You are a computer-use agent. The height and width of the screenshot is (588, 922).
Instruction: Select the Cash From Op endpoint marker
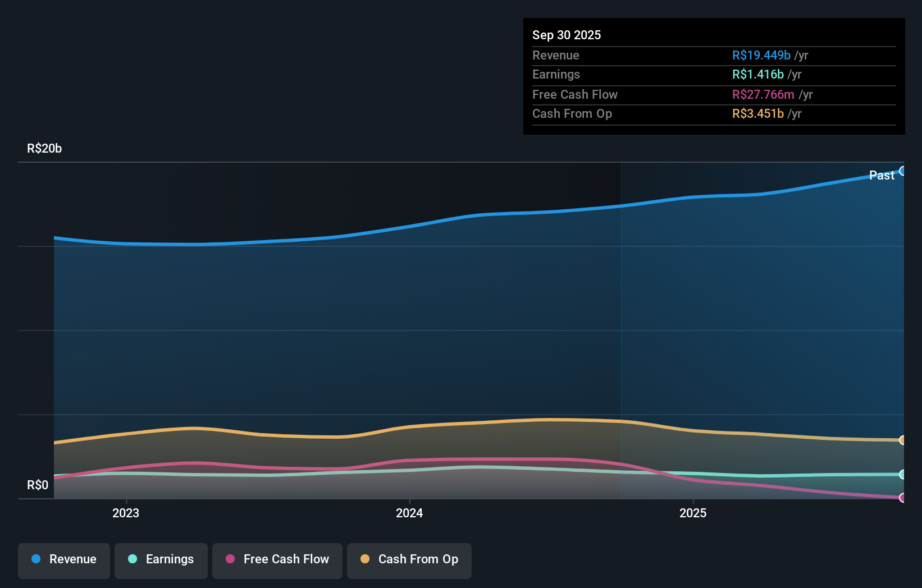pos(903,440)
